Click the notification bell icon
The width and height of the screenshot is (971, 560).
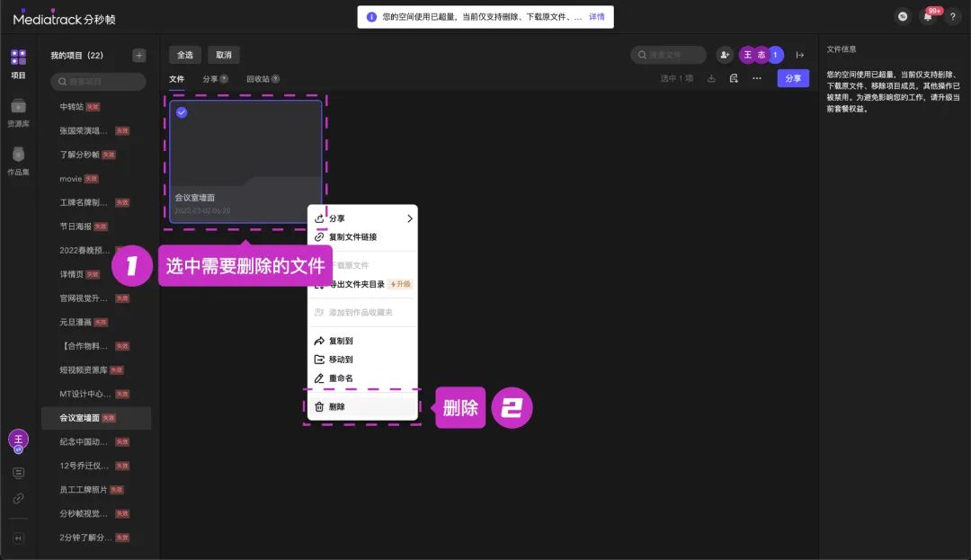[x=928, y=17]
